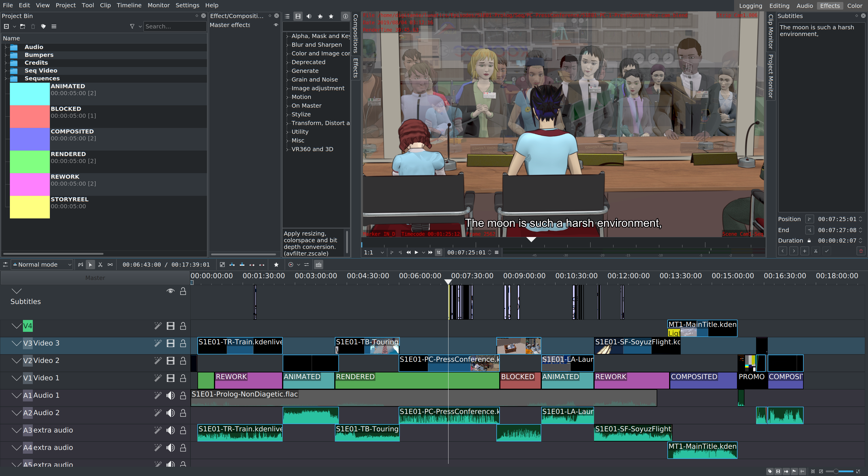This screenshot has width=868, height=476.
Task: Lock the V2 Video 2 track
Action: tap(183, 361)
